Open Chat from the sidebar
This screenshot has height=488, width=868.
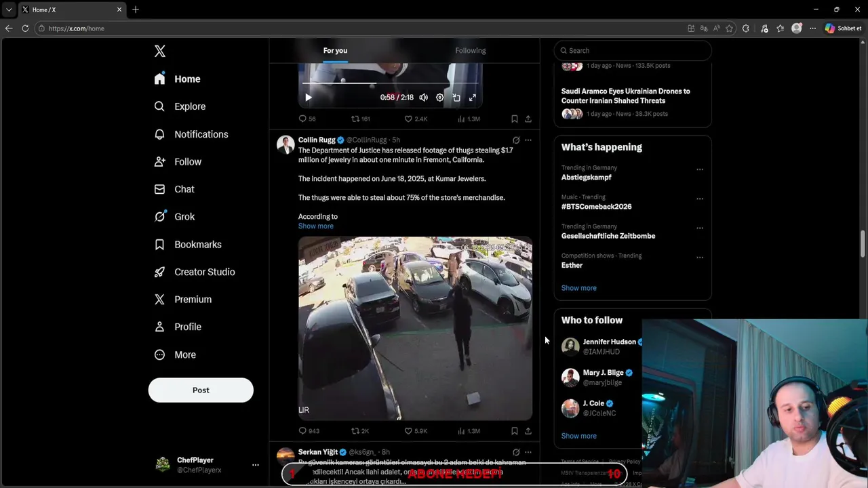[x=174, y=189]
